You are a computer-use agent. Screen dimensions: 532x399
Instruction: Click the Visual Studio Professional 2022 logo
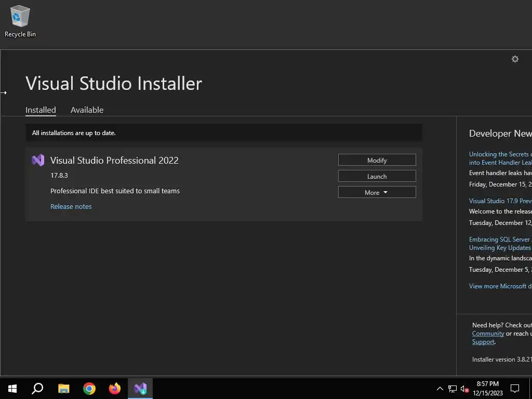[x=38, y=160]
